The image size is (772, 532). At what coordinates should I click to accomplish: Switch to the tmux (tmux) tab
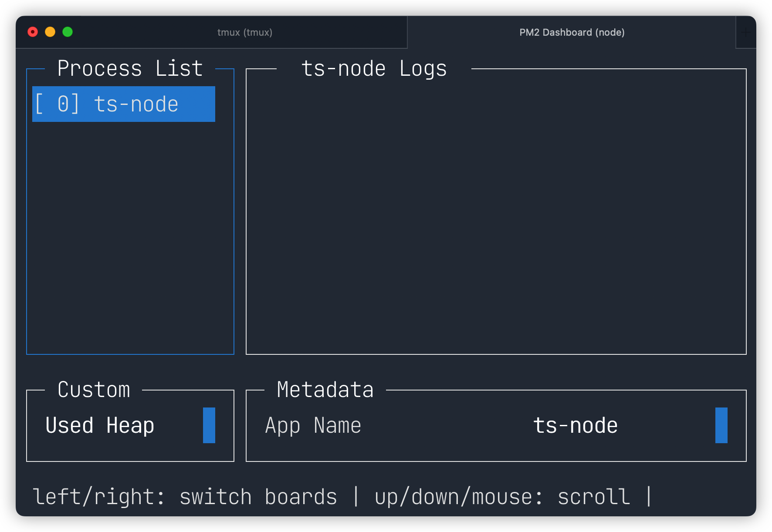click(245, 32)
